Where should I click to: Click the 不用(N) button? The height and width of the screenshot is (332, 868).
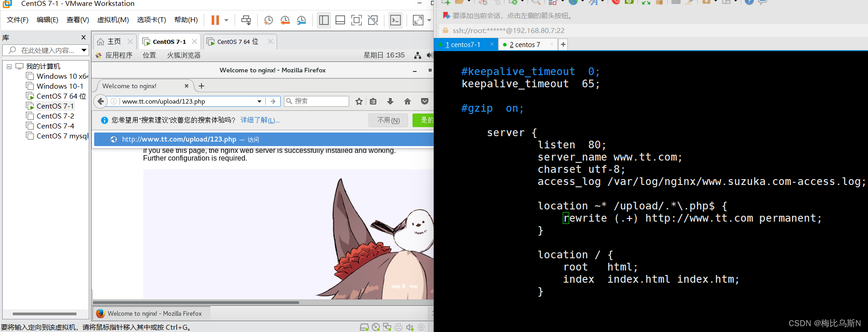click(388, 120)
